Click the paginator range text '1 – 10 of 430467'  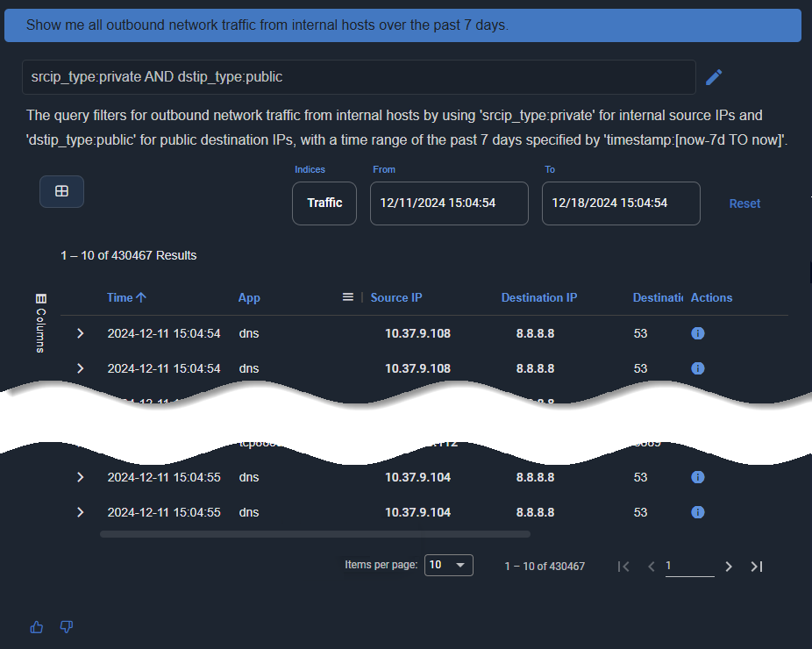(545, 567)
